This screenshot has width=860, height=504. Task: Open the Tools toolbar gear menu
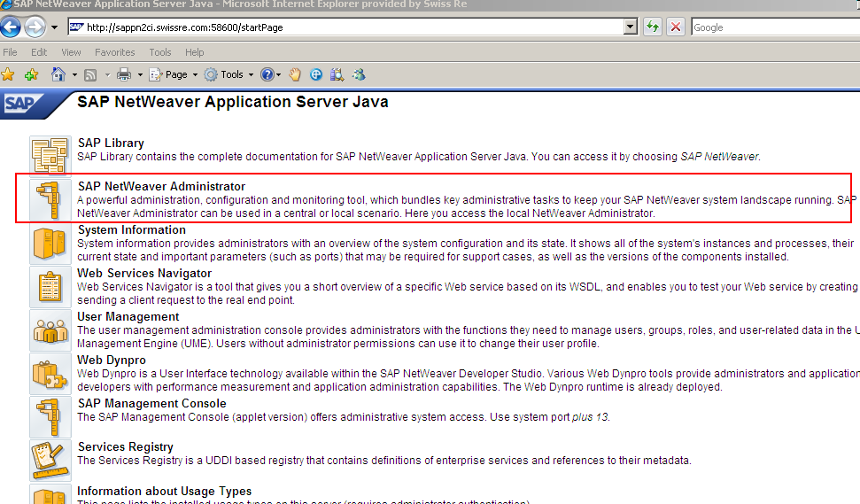pyautogui.click(x=229, y=74)
